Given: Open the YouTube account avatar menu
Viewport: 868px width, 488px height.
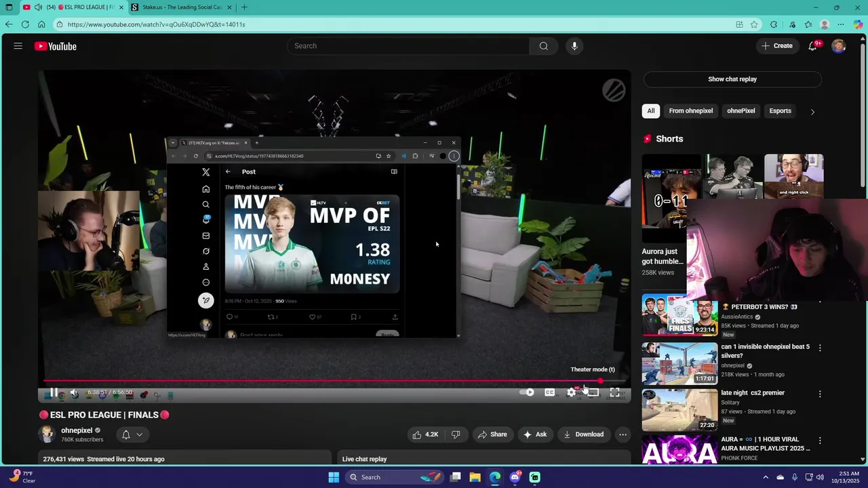Looking at the screenshot, I should 839,46.
